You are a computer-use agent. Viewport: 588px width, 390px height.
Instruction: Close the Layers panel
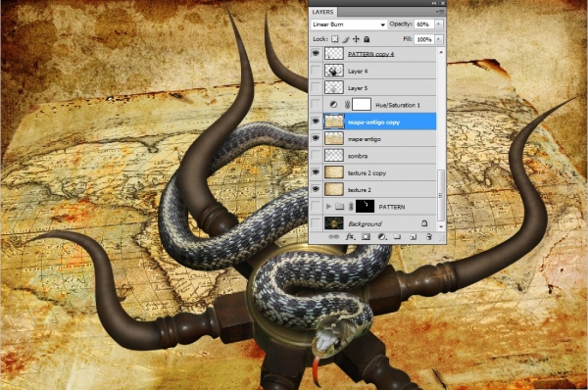pos(443,3)
